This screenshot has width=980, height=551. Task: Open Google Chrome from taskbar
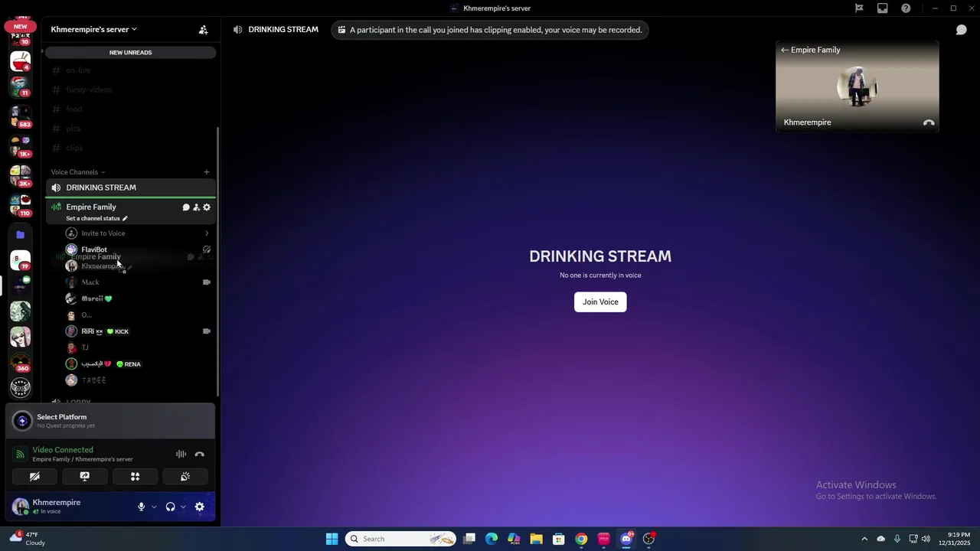581,539
